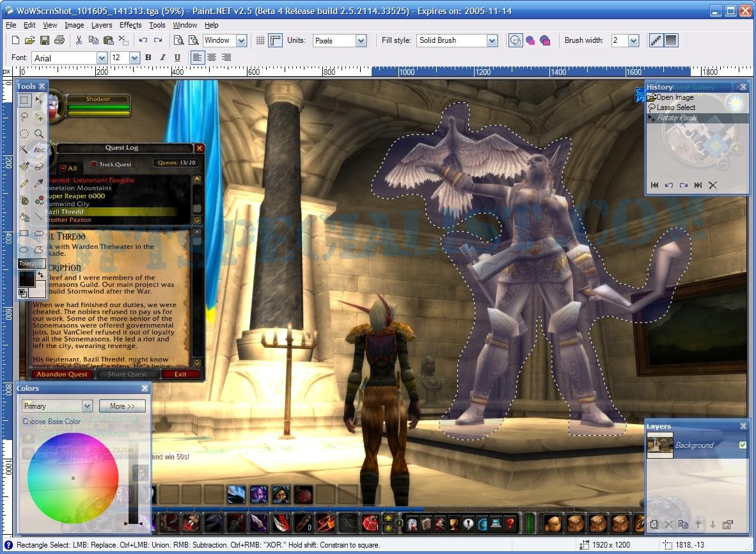Click the Save icon in toolbar

click(x=45, y=40)
